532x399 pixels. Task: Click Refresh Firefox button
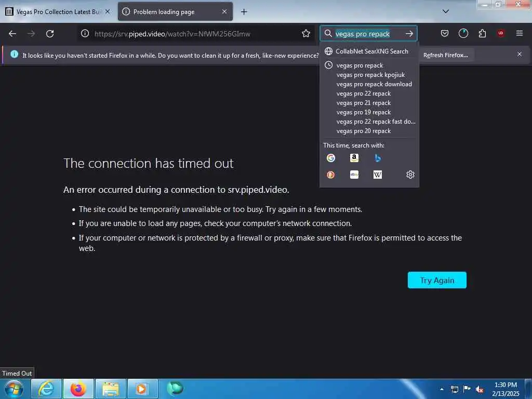coord(445,55)
